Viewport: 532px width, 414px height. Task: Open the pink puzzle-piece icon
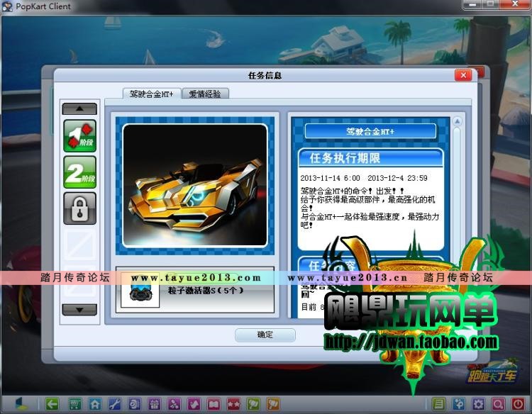pyautogui.click(x=194, y=404)
